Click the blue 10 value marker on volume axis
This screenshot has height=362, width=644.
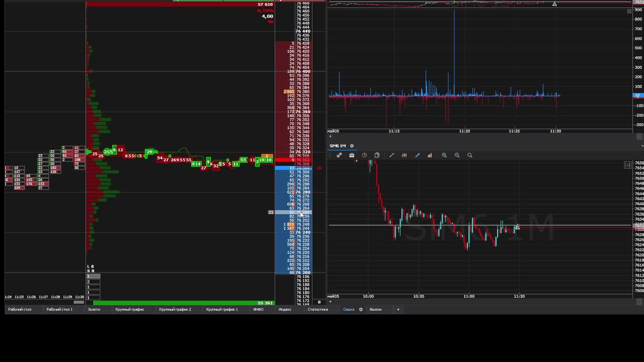[637, 96]
